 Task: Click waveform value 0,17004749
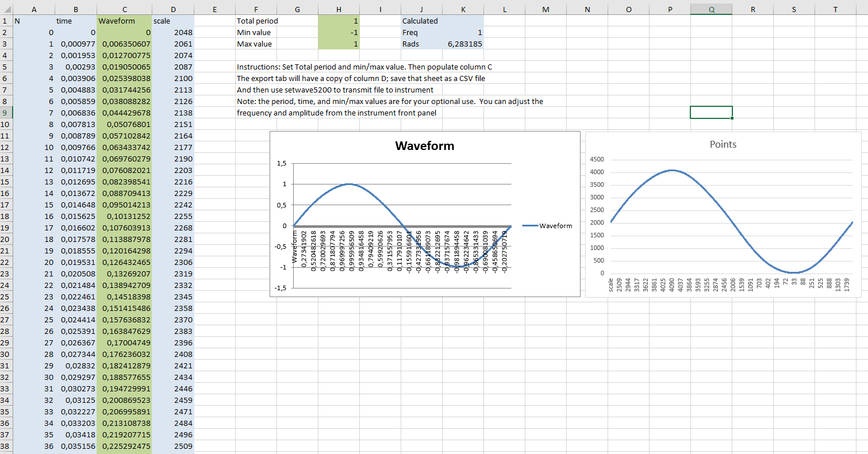click(x=124, y=343)
